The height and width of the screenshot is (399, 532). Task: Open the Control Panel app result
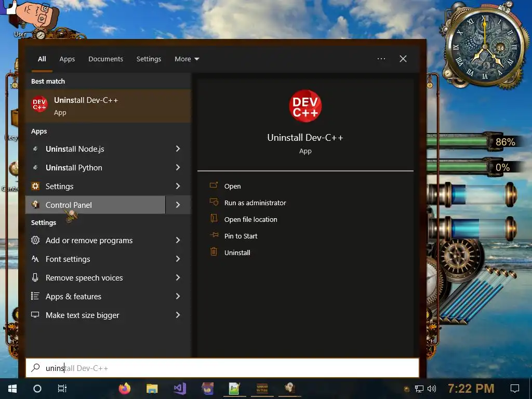click(x=96, y=205)
